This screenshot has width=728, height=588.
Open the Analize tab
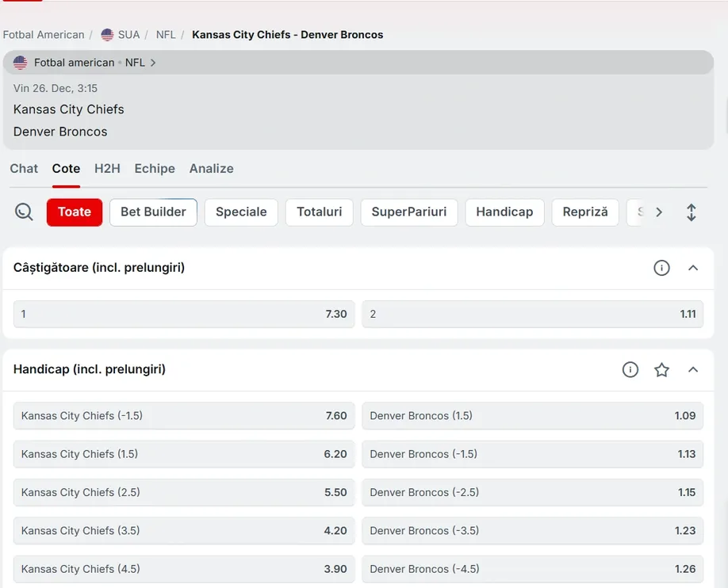(211, 169)
